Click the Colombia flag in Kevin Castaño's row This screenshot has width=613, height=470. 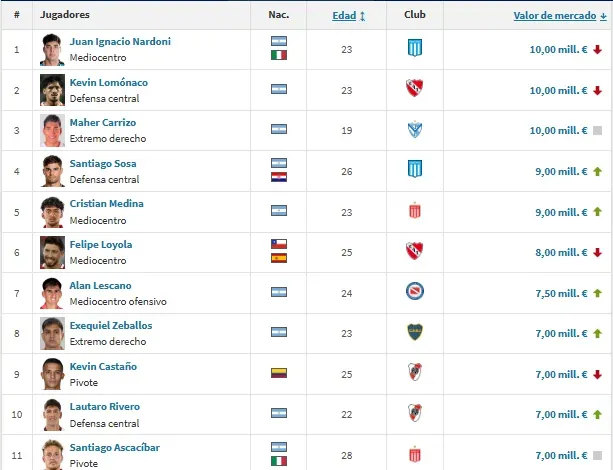pos(279,373)
